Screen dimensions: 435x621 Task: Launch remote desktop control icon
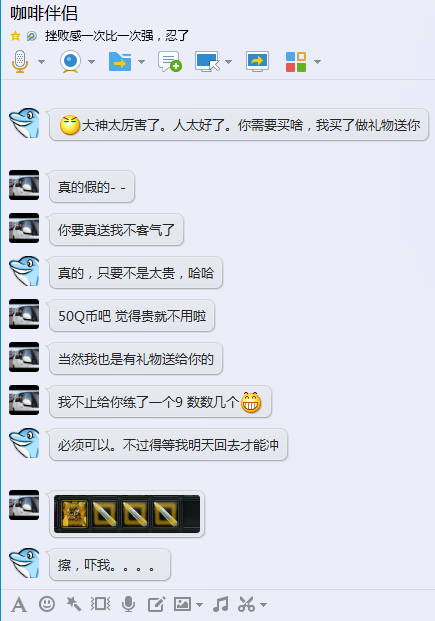click(x=208, y=62)
